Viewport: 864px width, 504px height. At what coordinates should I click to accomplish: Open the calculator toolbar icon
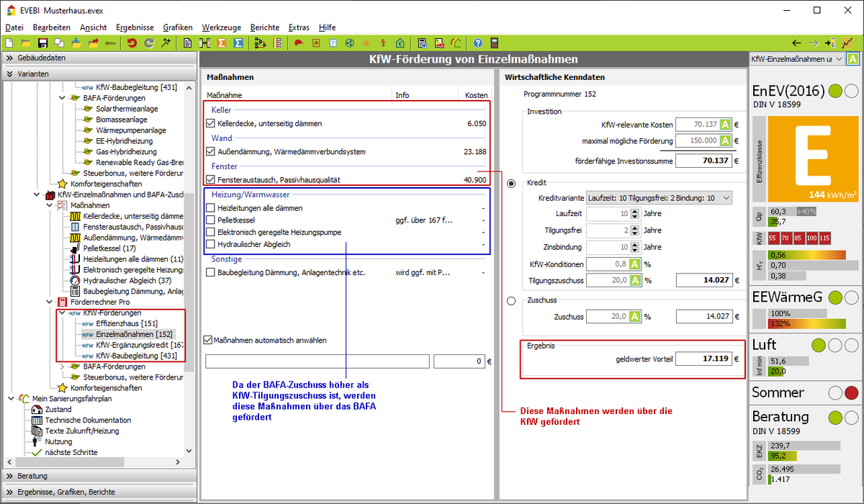(495, 43)
